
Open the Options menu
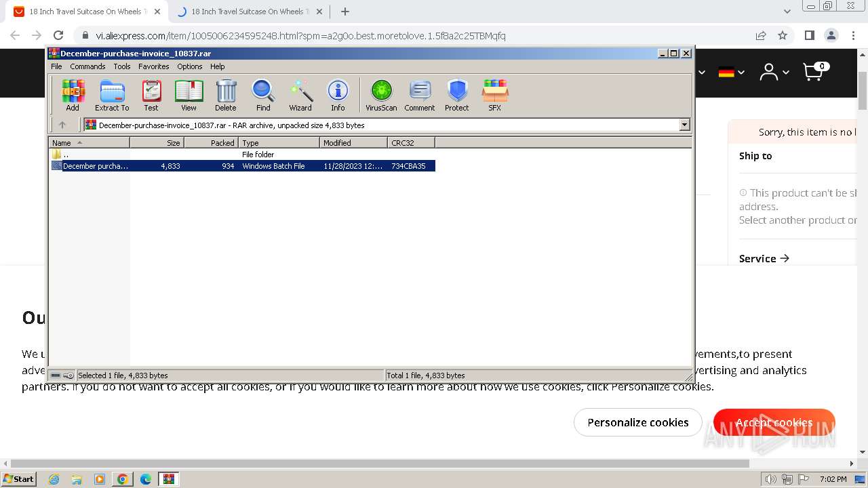coord(190,66)
